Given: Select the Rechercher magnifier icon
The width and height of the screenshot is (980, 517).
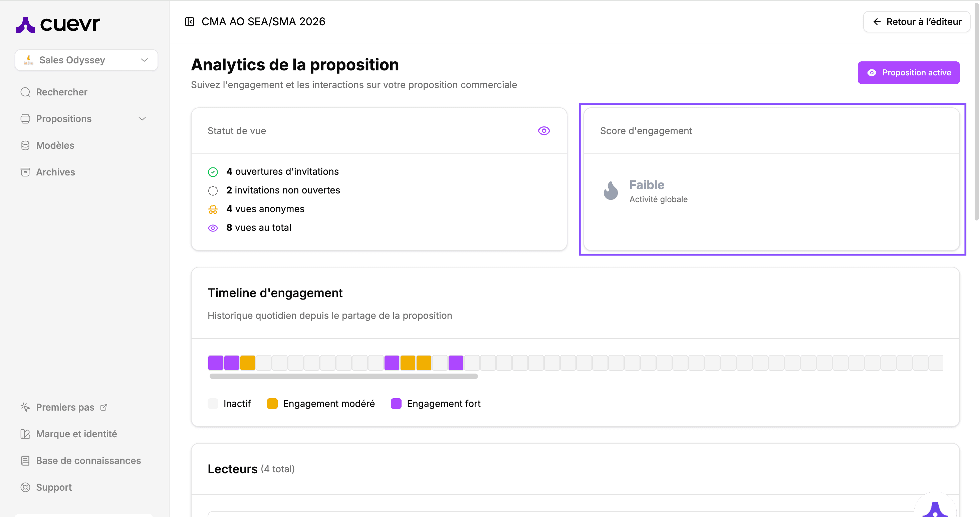Looking at the screenshot, I should coord(25,92).
